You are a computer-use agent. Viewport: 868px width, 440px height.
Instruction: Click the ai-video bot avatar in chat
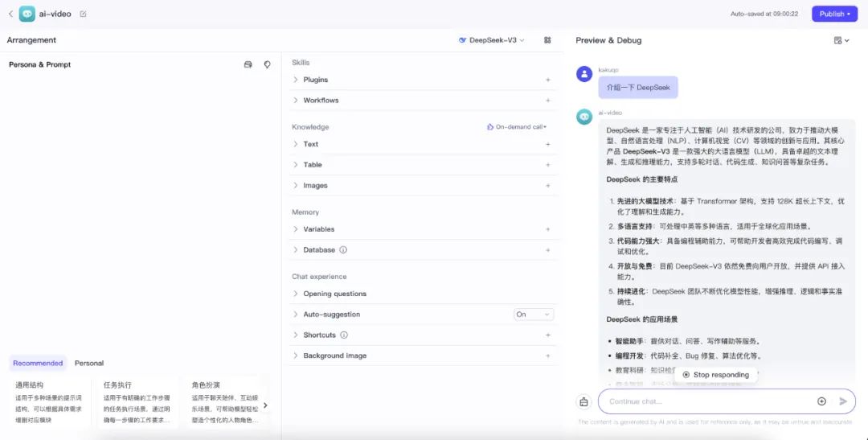pyautogui.click(x=584, y=117)
